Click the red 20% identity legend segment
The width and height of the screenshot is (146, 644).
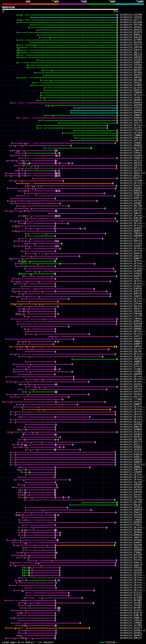point(16,4)
